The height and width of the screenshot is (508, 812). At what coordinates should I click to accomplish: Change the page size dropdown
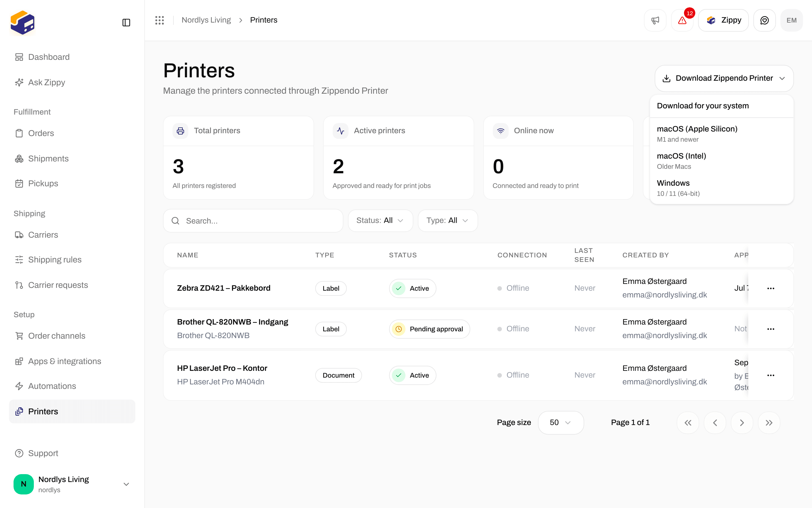[561, 423]
